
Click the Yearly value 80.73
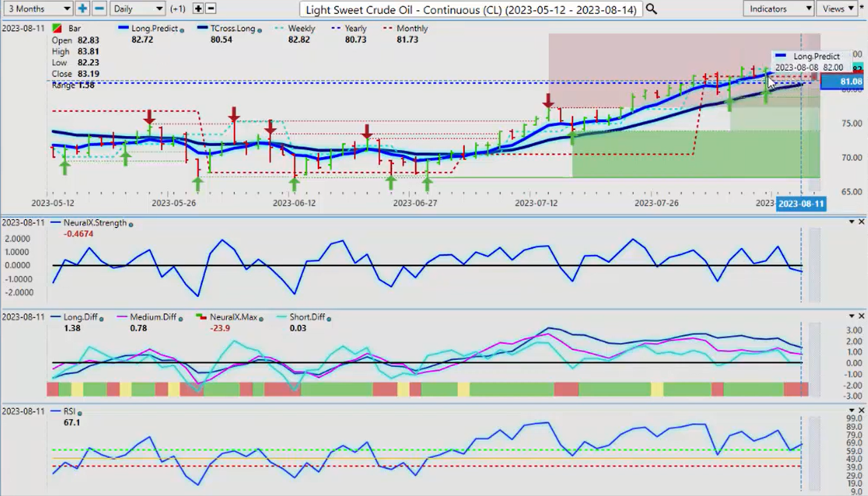(355, 39)
